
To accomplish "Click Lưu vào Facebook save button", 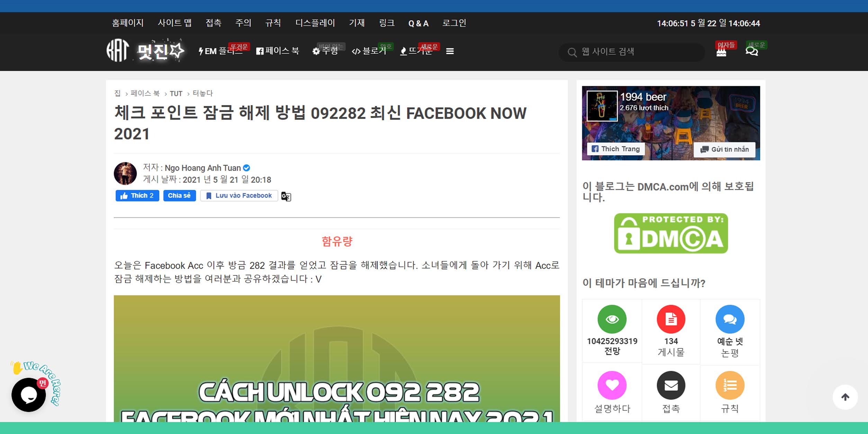I will coord(239,196).
